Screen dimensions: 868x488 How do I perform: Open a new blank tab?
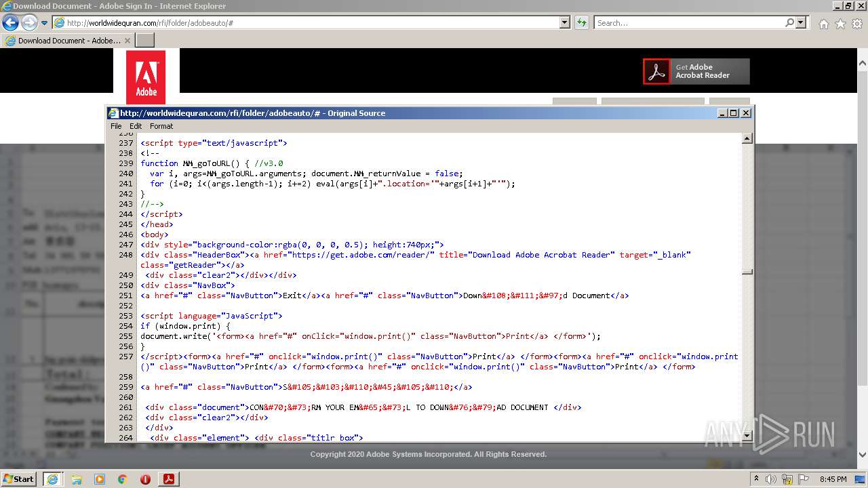click(145, 41)
